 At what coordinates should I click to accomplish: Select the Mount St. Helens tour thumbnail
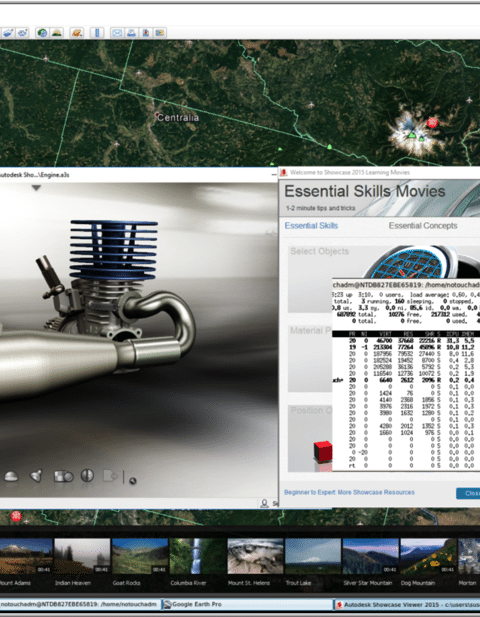(x=255, y=556)
